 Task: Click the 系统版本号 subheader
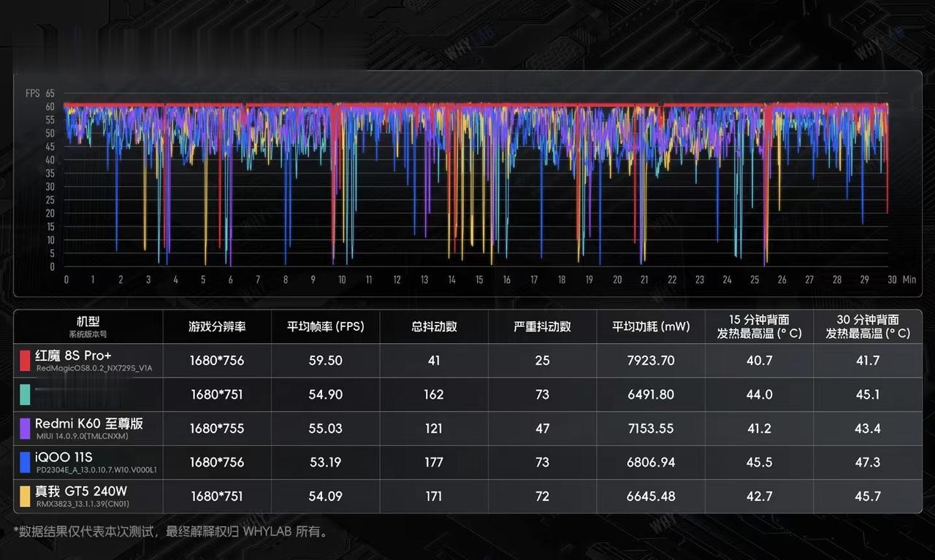88,334
